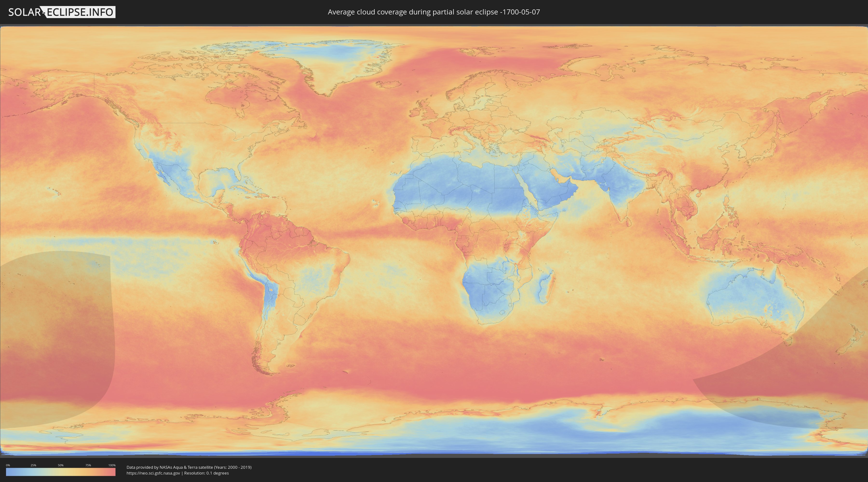868x482 pixels.
Task: Click on Australia on the map
Action: click(755, 300)
